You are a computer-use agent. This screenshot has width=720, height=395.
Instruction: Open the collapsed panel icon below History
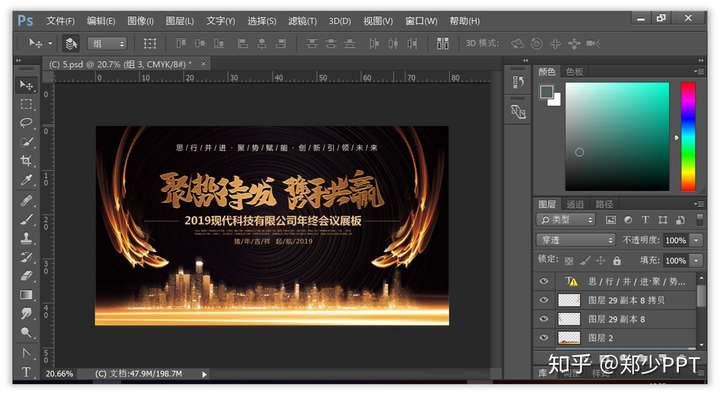pyautogui.click(x=518, y=112)
